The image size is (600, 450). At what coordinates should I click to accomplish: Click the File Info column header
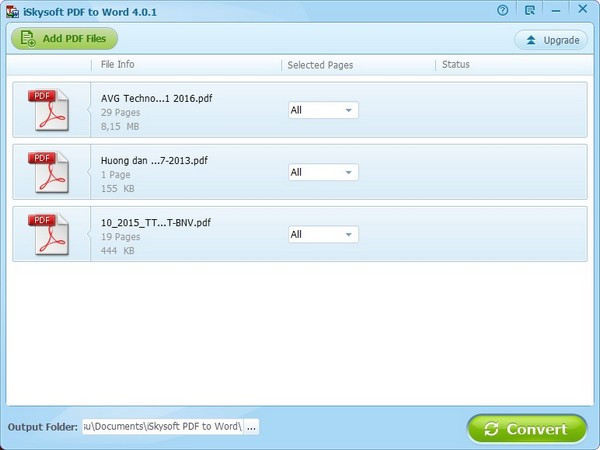point(118,65)
